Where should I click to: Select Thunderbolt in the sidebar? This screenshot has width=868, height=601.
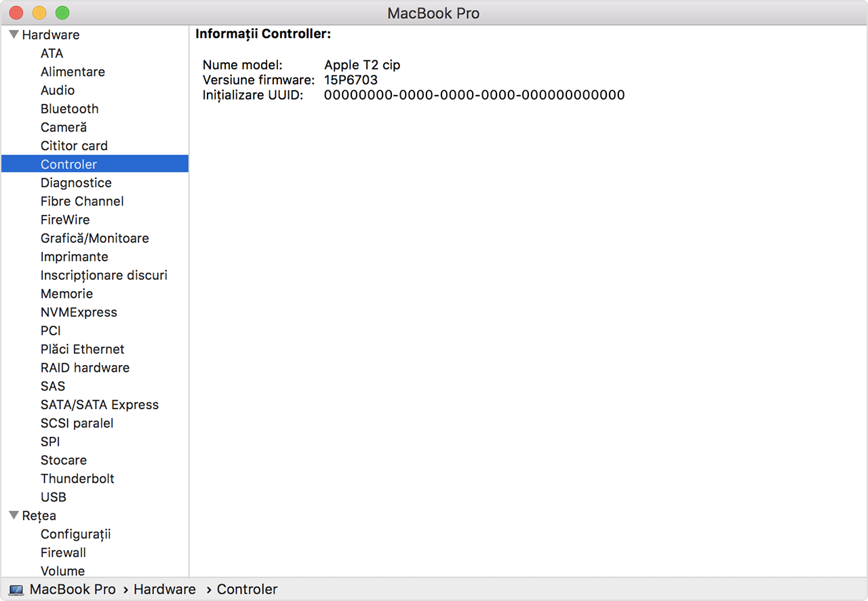point(77,478)
